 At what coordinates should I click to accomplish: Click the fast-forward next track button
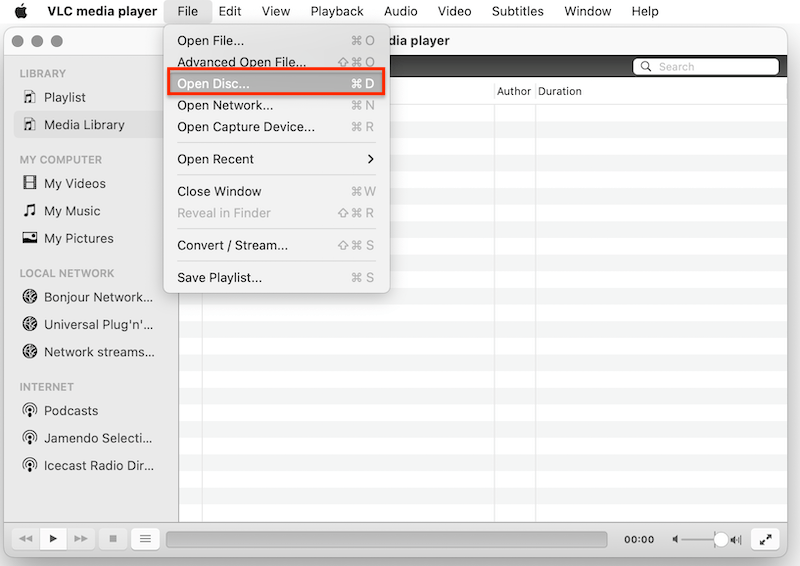(x=81, y=539)
